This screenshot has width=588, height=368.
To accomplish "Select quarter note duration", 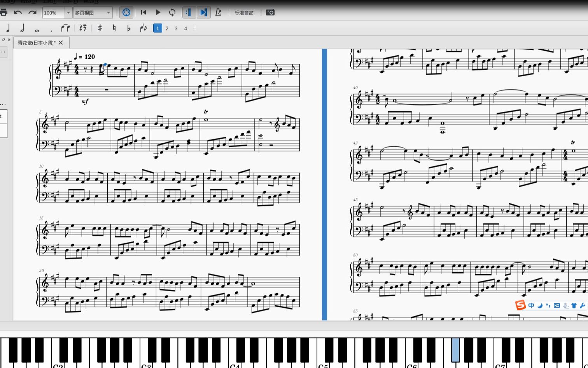I will (8, 28).
